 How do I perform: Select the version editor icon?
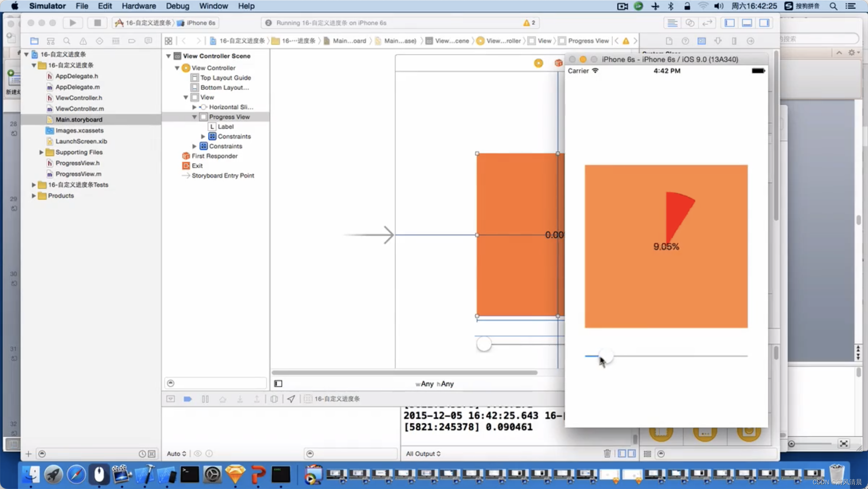707,23
